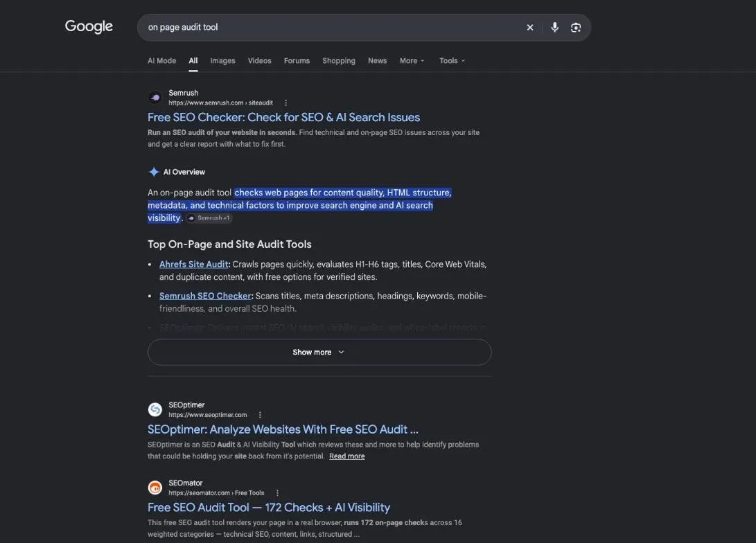Click the Semrush site name in the first result
The width and height of the screenshot is (756, 543).
pyautogui.click(x=183, y=93)
